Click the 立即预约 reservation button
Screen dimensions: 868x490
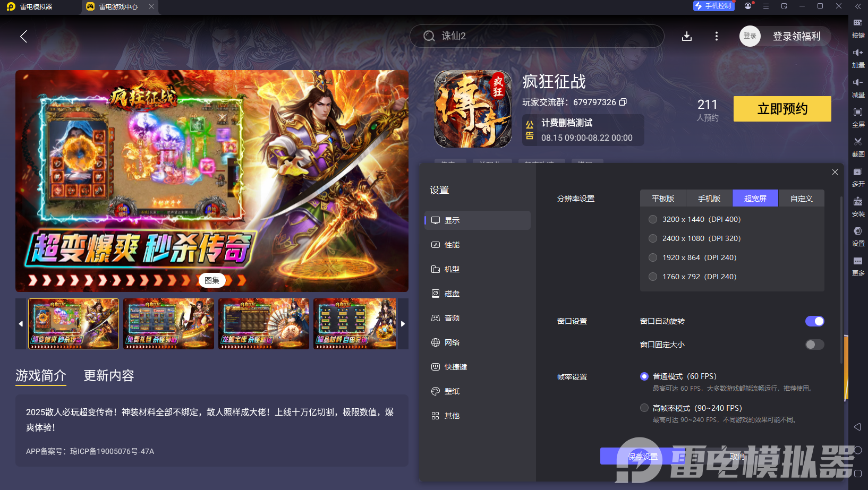point(781,109)
